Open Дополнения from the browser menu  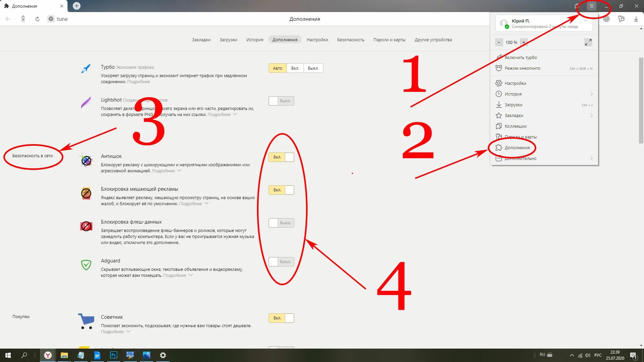pyautogui.click(x=544, y=147)
